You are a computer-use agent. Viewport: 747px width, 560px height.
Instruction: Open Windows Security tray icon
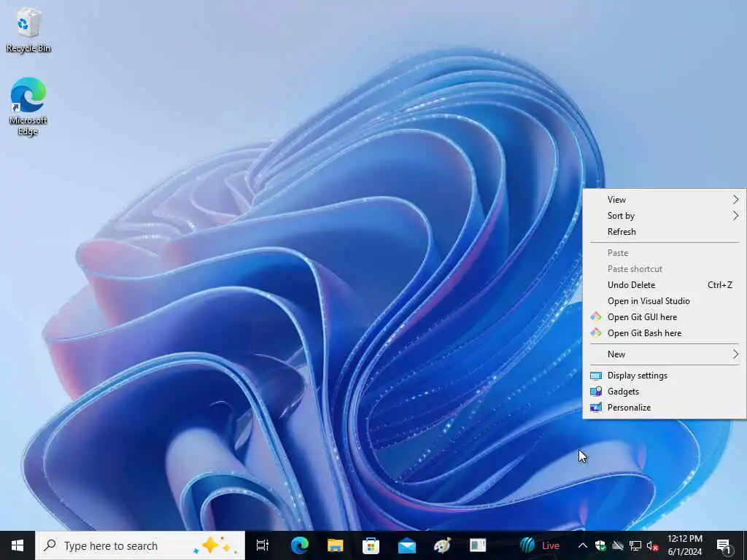(600, 545)
